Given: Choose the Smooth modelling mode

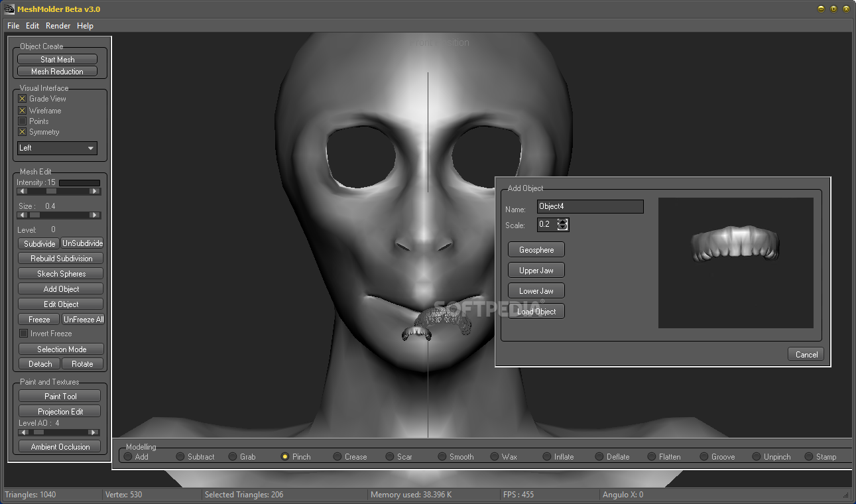Looking at the screenshot, I should 442,456.
